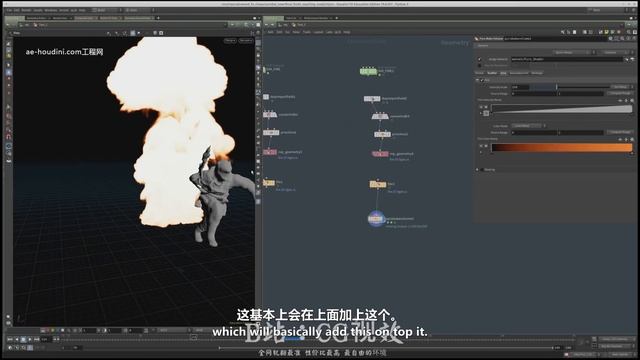Open network editor Layout menu

(x=318, y=32)
